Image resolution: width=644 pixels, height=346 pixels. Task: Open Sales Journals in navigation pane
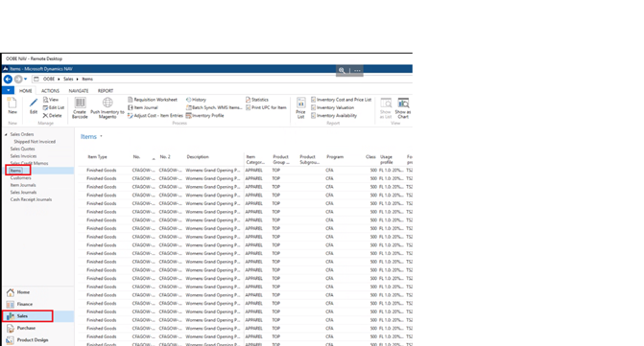[x=23, y=193]
